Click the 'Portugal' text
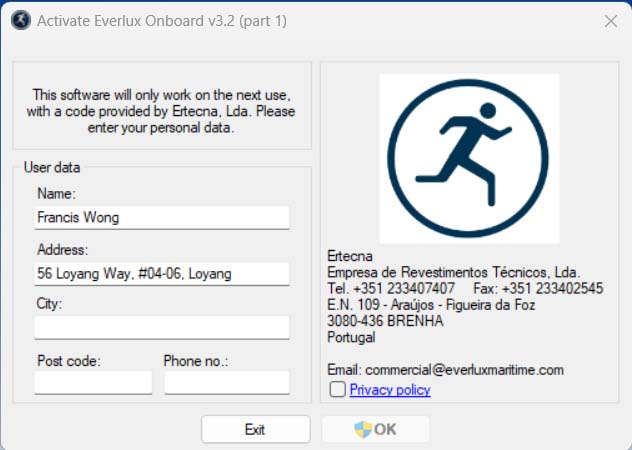The image size is (632, 450). click(x=351, y=337)
